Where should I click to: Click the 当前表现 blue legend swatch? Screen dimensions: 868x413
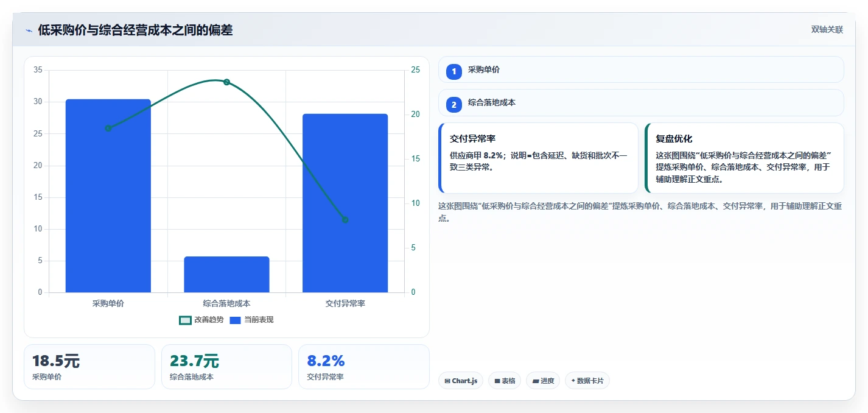point(236,320)
